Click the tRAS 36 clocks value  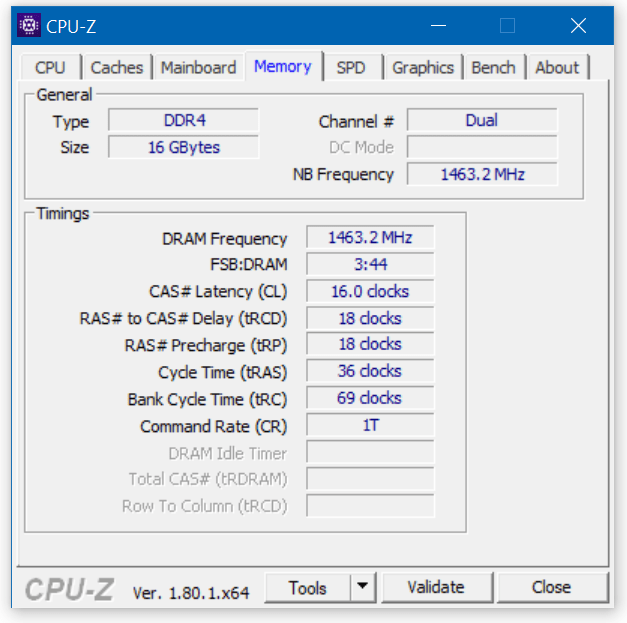coord(370,371)
